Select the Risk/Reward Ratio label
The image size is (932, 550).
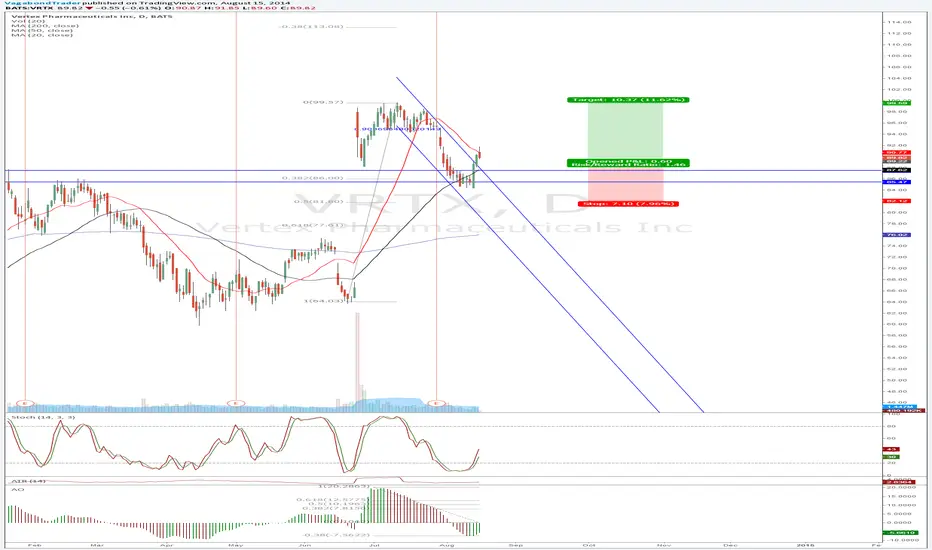pyautogui.click(x=628, y=164)
